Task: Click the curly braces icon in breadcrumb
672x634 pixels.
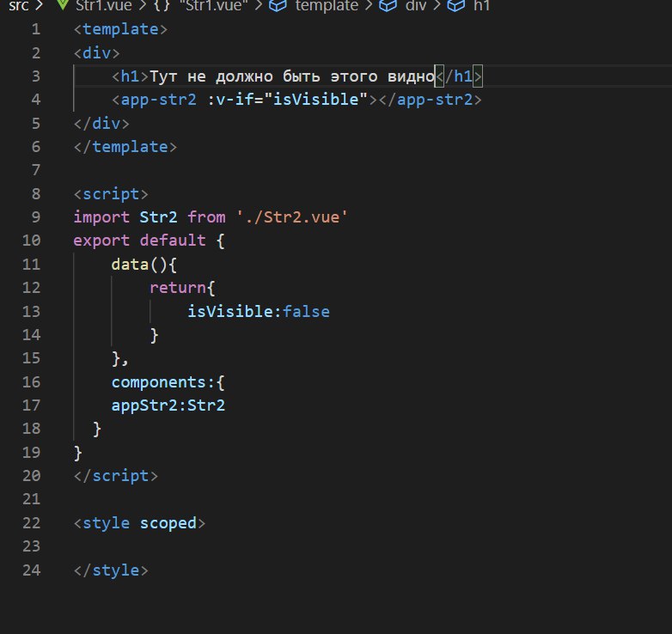Action: click(162, 5)
